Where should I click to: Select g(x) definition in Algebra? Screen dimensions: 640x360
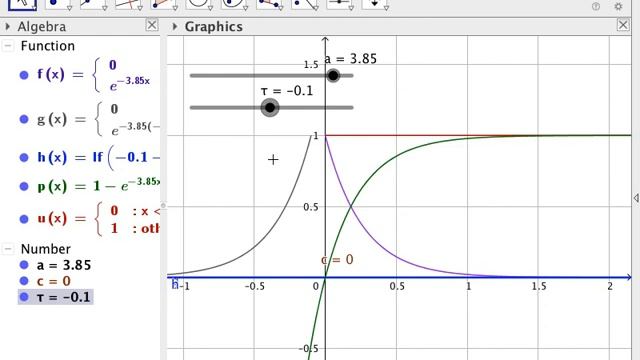coord(98,119)
